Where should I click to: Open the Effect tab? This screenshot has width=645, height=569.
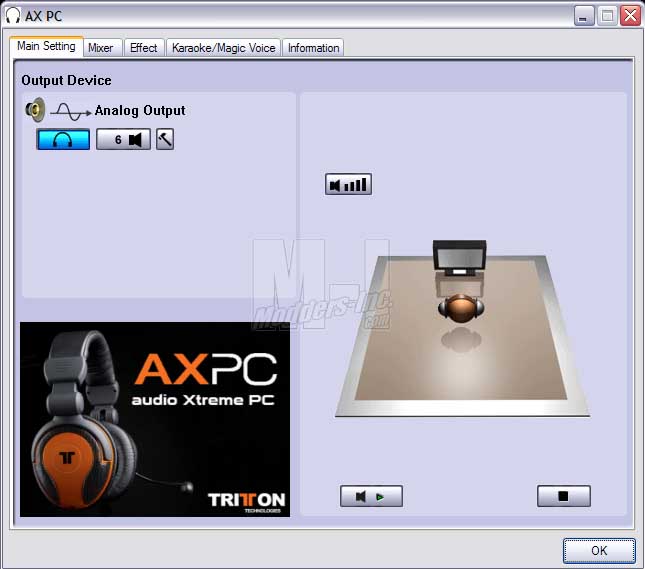point(144,48)
